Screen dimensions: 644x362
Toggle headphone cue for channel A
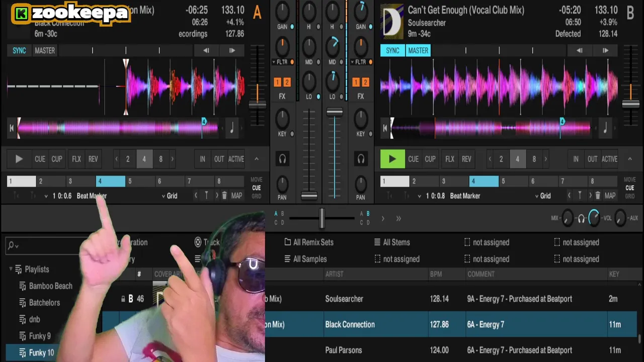click(x=283, y=159)
